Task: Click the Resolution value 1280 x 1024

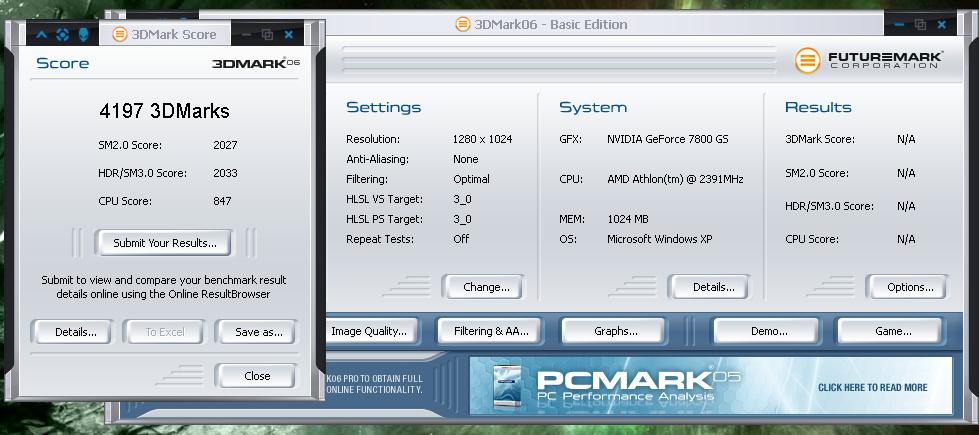Action: click(482, 139)
